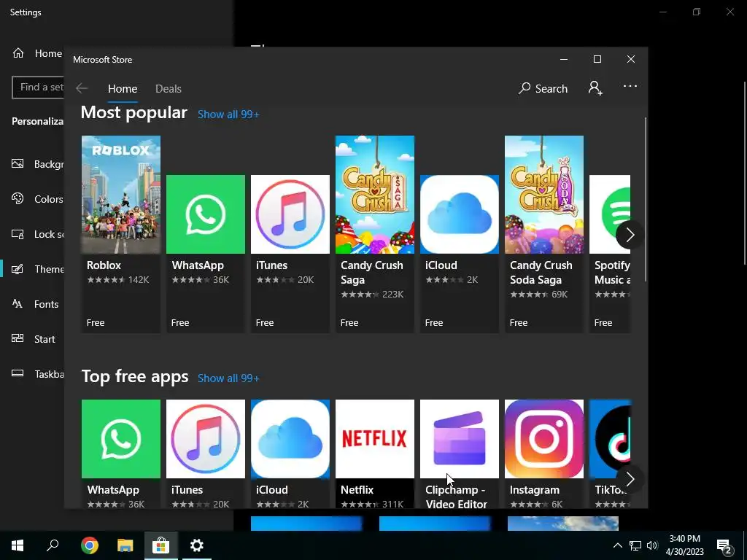Click the Store vertical scrollbar
747x560 pixels.
tap(646, 199)
